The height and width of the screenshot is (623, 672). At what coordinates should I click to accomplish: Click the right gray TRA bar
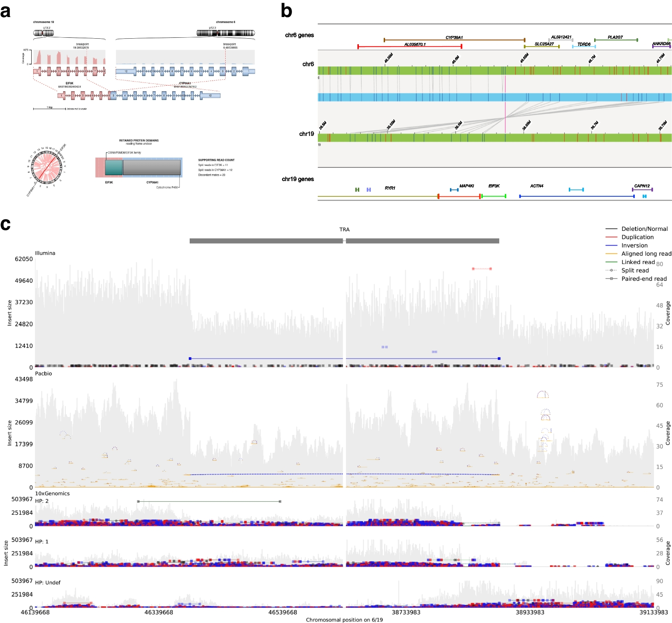[422, 241]
